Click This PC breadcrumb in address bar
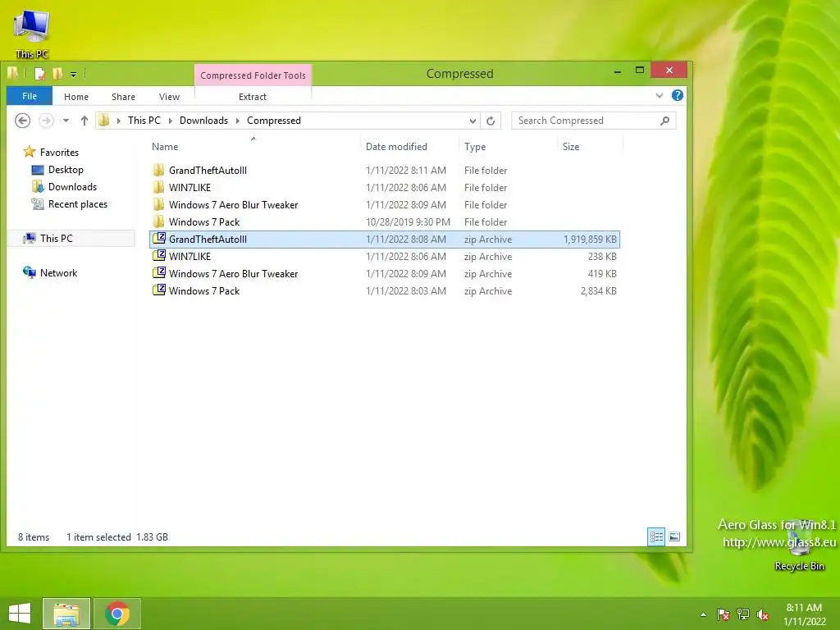 [x=144, y=121]
